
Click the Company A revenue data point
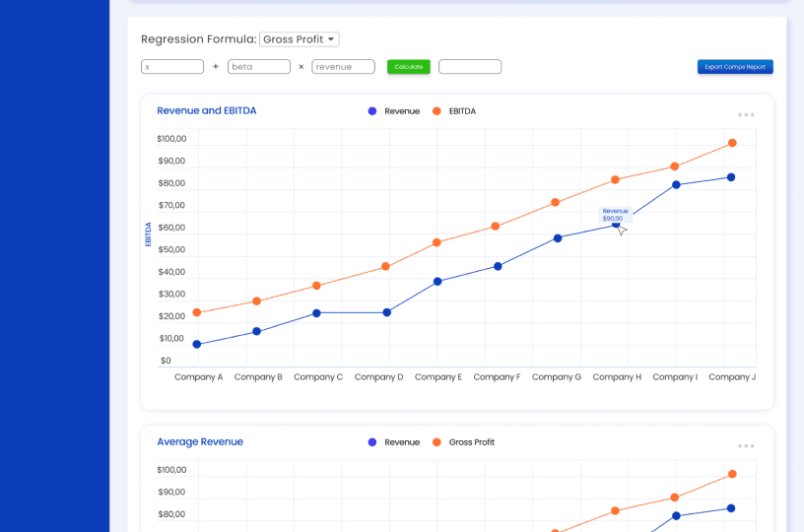pyautogui.click(x=197, y=344)
